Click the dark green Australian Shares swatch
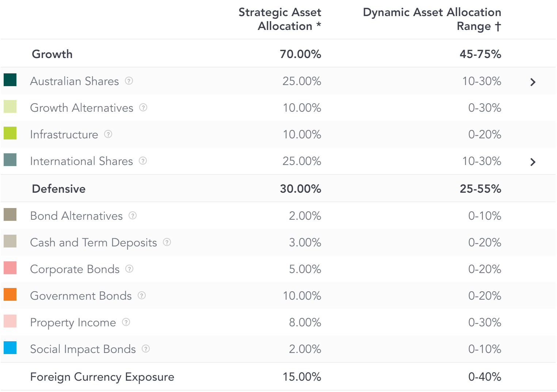 click(x=10, y=80)
